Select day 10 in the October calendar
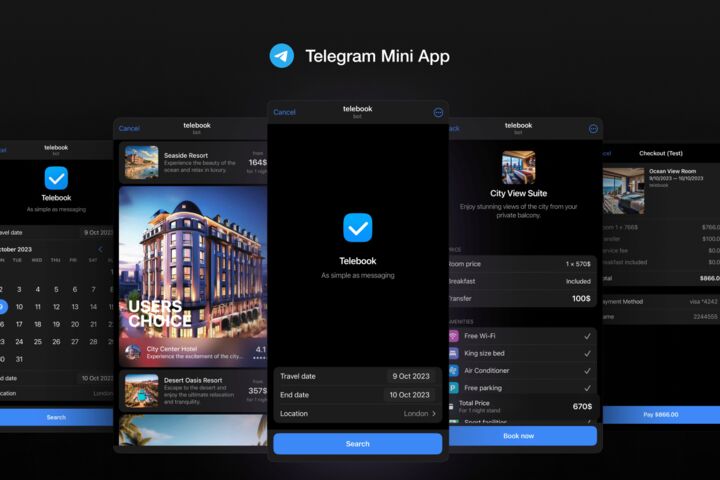The image size is (720, 480). [x=19, y=307]
